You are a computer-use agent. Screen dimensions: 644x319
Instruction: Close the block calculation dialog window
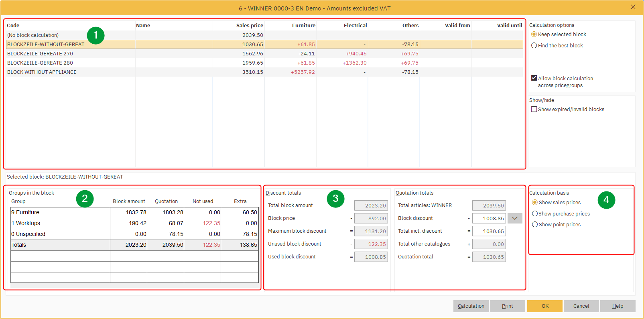633,7
